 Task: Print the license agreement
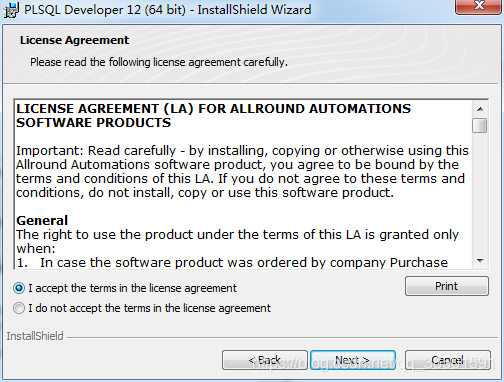click(447, 286)
